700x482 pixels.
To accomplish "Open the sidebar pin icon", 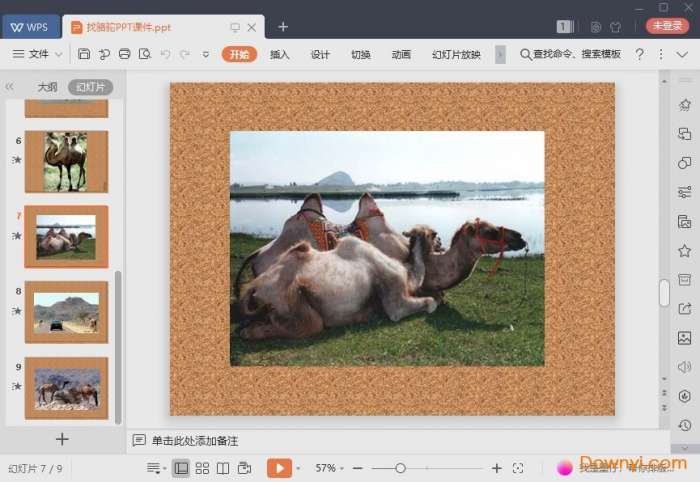I will [684, 105].
